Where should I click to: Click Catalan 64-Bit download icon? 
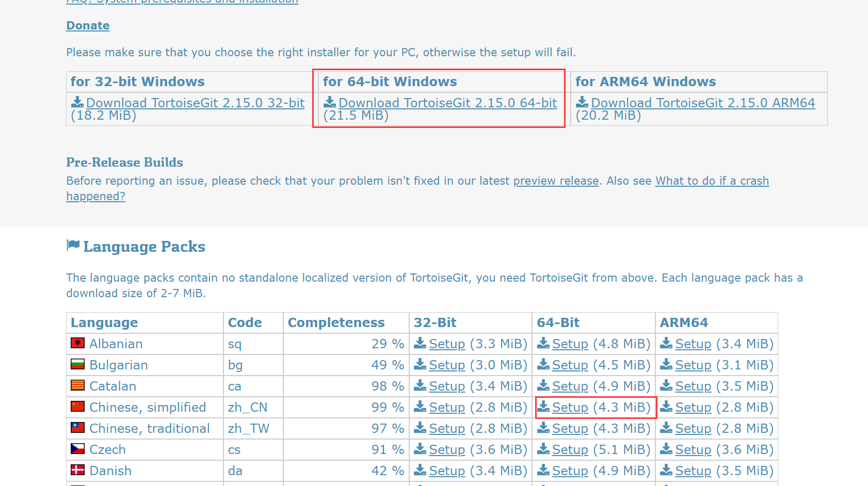click(x=543, y=385)
